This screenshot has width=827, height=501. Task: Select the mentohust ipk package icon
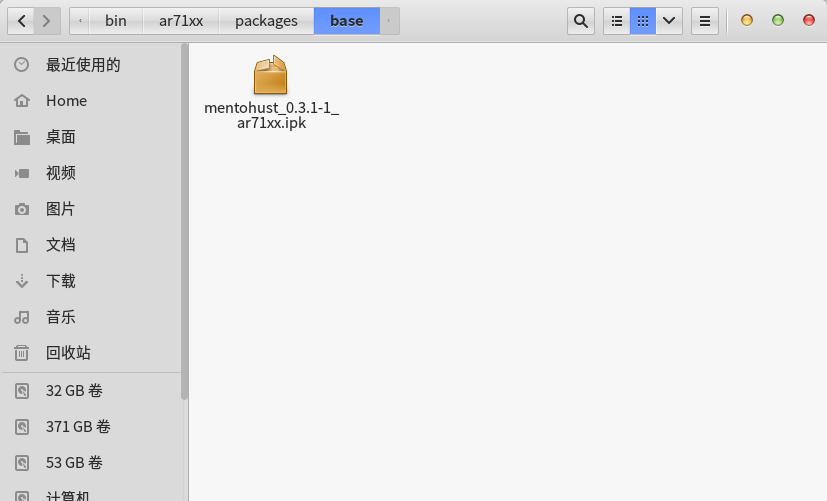tap(271, 75)
